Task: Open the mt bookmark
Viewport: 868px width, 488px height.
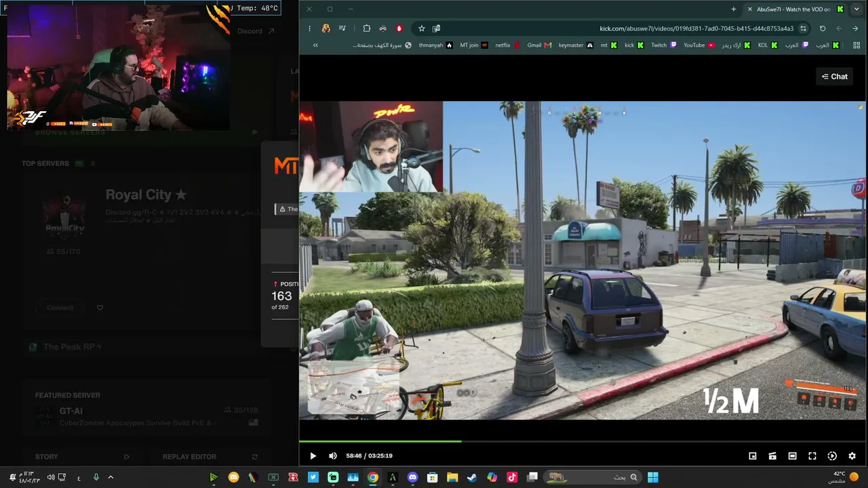Action: click(609, 45)
